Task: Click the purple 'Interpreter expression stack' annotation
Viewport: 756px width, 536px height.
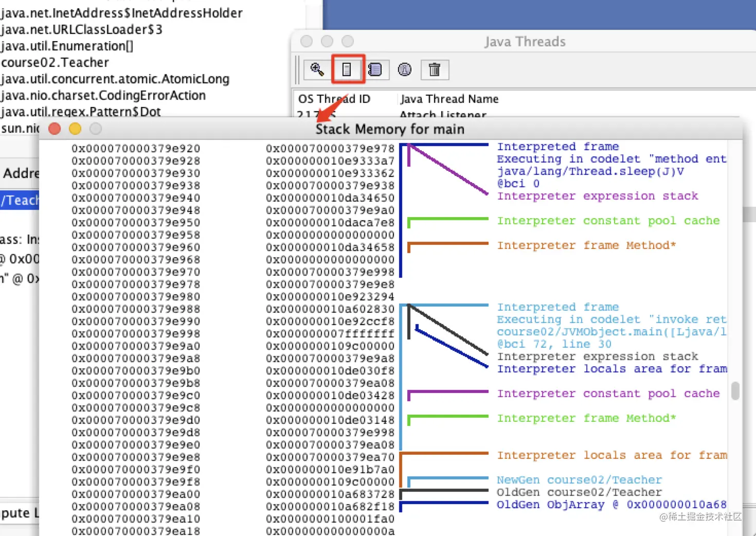Action: pos(598,196)
